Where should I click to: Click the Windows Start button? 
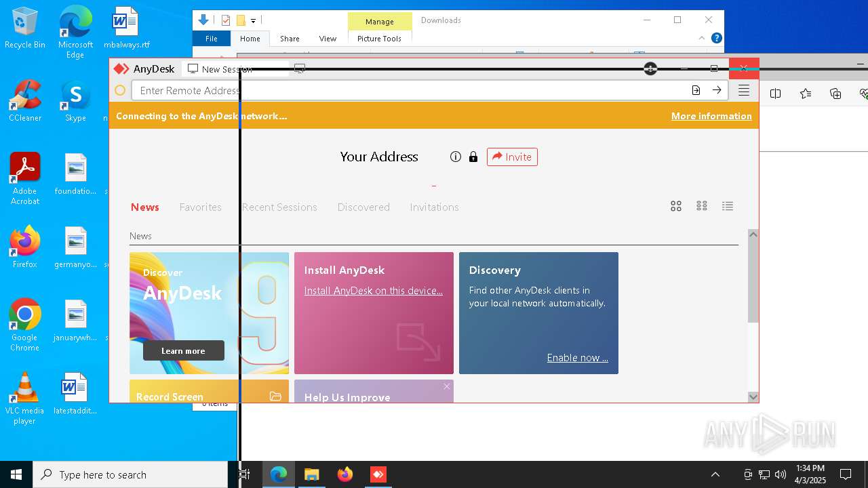16,474
